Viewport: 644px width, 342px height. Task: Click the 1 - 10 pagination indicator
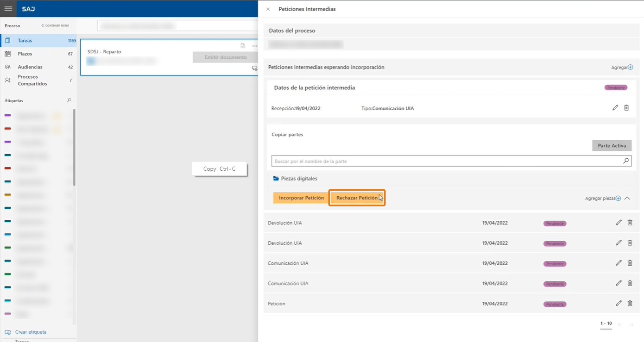[606, 323]
